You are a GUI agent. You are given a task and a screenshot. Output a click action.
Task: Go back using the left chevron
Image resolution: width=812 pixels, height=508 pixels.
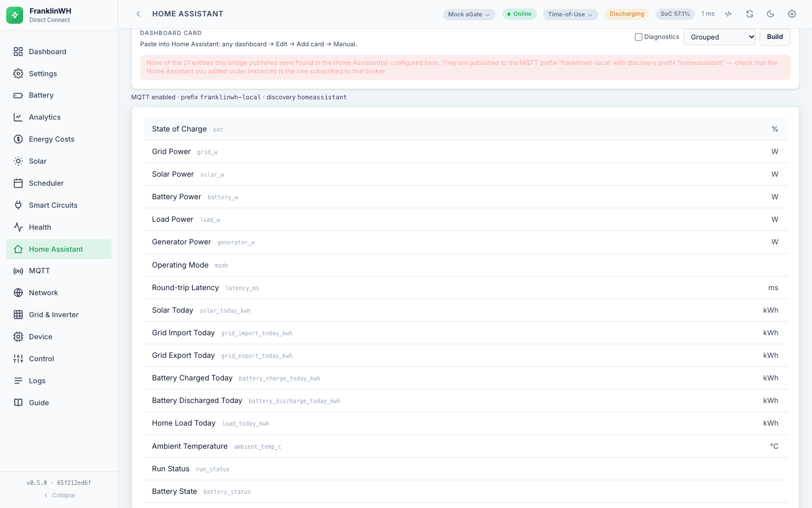[138, 14]
